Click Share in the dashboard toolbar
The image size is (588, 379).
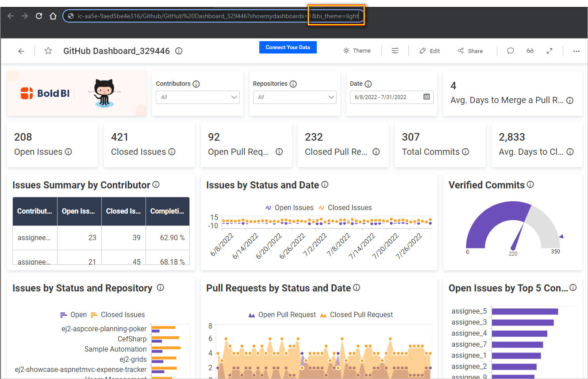[x=470, y=51]
